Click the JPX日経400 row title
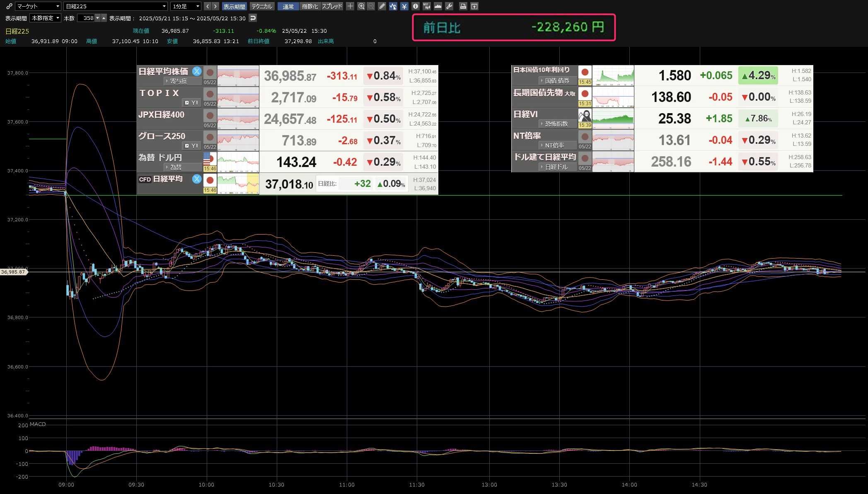The height and width of the screenshot is (494, 868). coord(161,114)
